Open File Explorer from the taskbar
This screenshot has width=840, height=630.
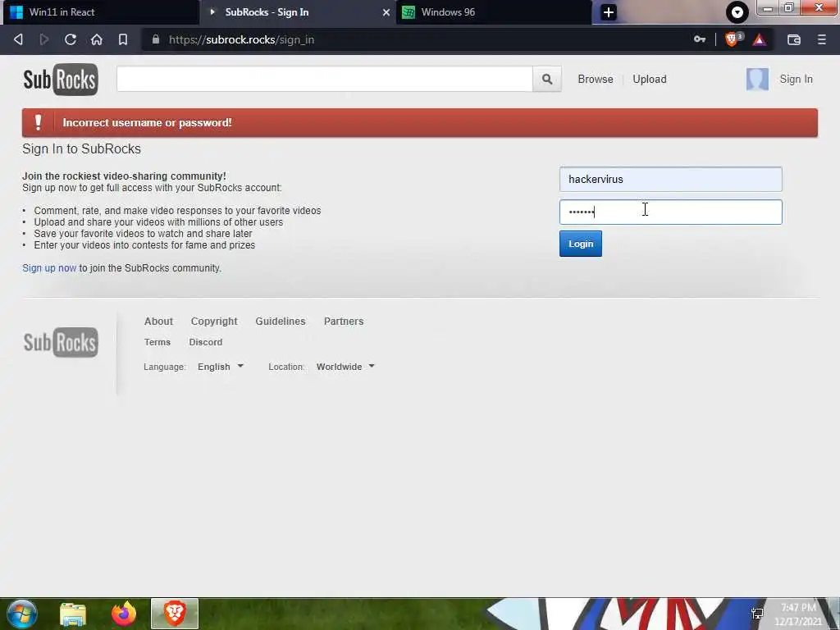(x=73, y=614)
